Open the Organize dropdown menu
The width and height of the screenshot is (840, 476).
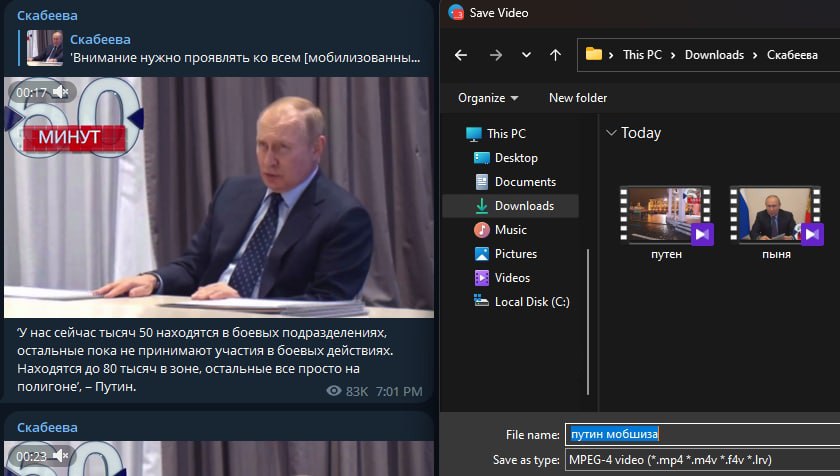(x=488, y=98)
